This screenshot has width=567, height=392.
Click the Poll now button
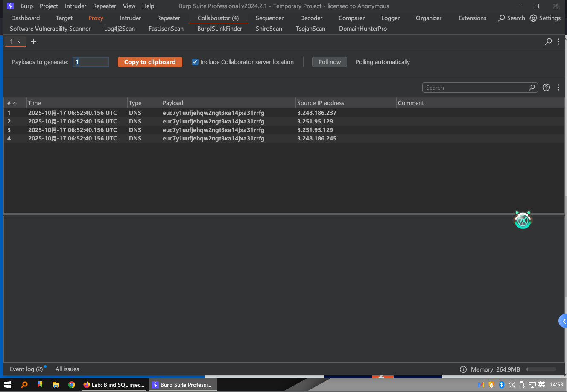click(x=330, y=62)
